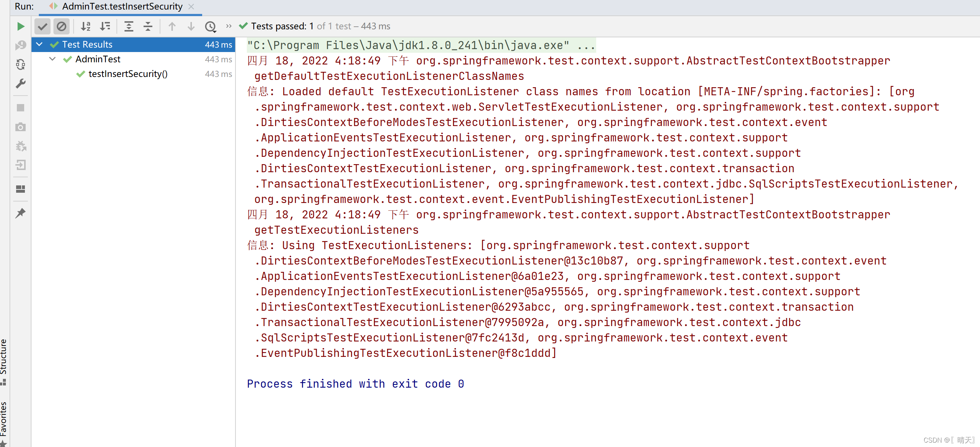Click the java.exe command line link
This screenshot has height=447, width=980.
coord(421,45)
